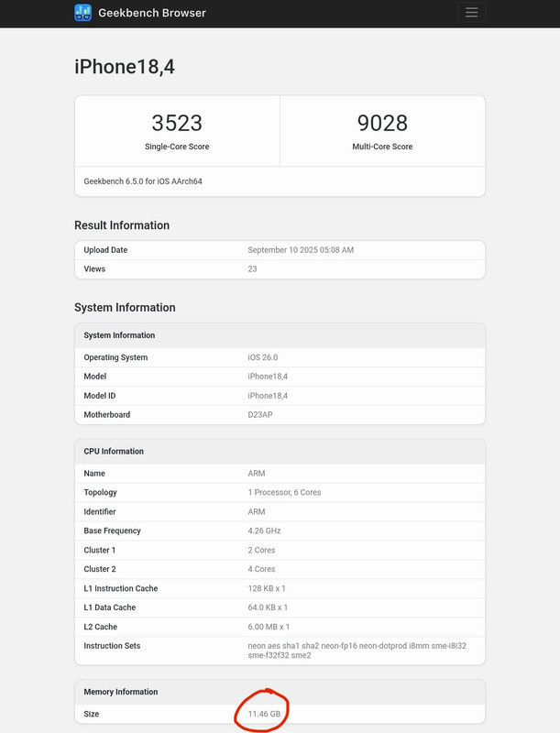Screen dimensions: 560x733
Task: Select the neon aes sha1 instruction sets text
Action: (x=357, y=651)
